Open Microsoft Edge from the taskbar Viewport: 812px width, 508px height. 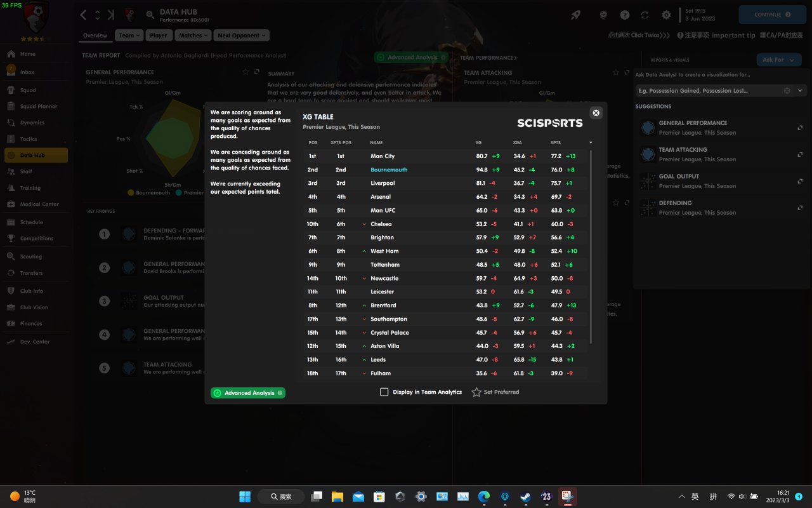[484, 497]
